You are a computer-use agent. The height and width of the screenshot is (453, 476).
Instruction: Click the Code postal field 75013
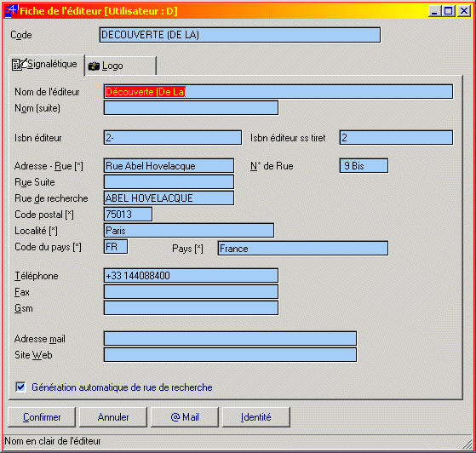click(128, 215)
